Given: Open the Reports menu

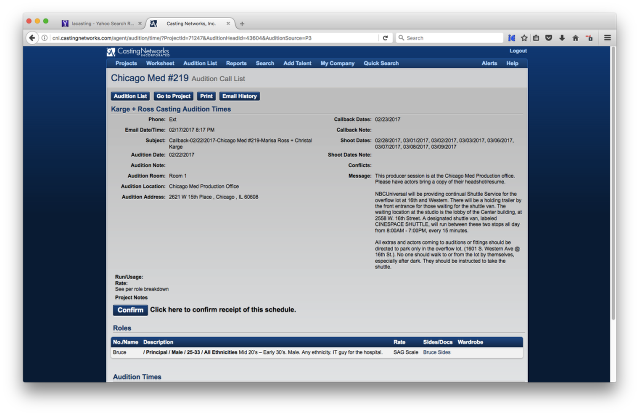Looking at the screenshot, I should (236, 63).
